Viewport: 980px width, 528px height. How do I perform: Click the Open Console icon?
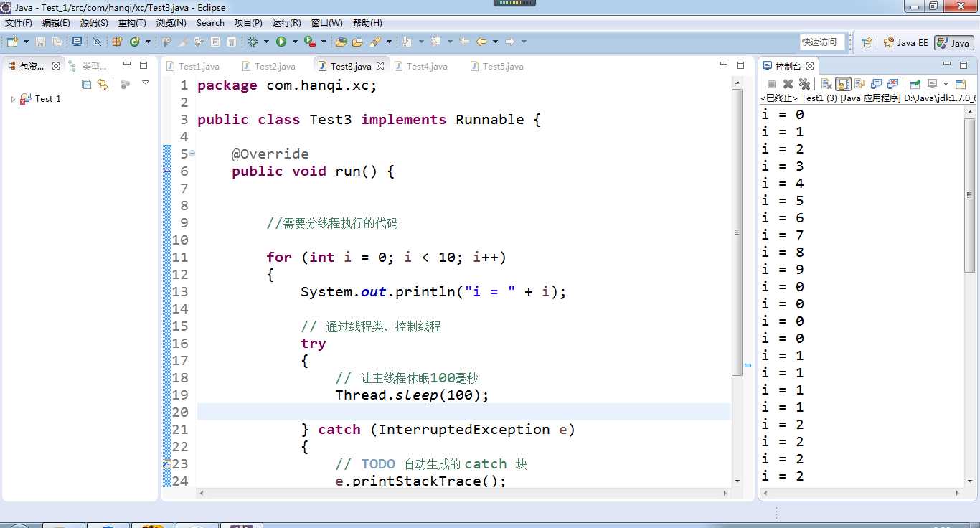(x=960, y=84)
